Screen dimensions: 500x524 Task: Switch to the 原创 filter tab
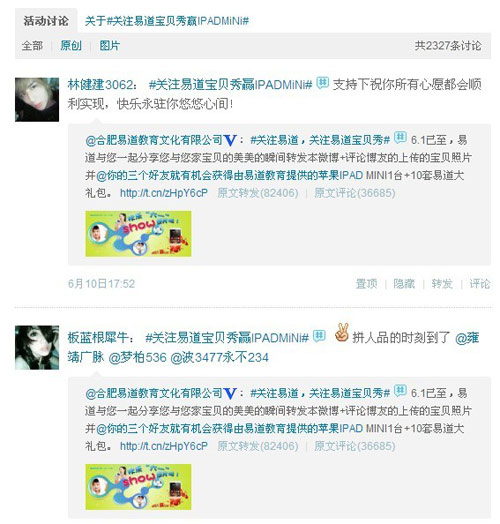point(71,45)
